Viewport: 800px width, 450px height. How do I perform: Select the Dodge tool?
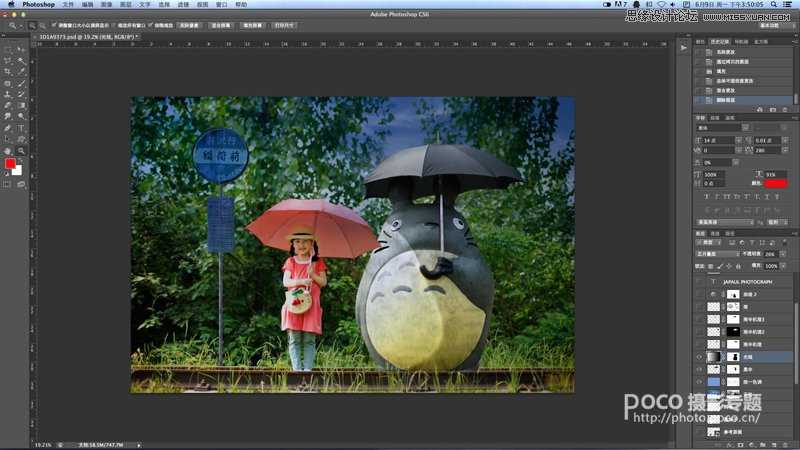(21, 116)
